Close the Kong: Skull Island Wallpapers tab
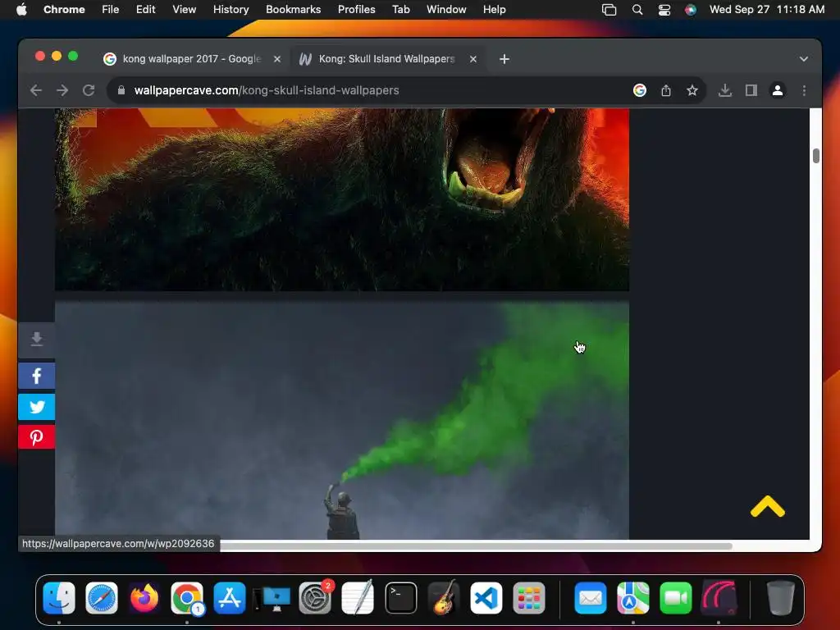This screenshot has height=630, width=840. 473,59
